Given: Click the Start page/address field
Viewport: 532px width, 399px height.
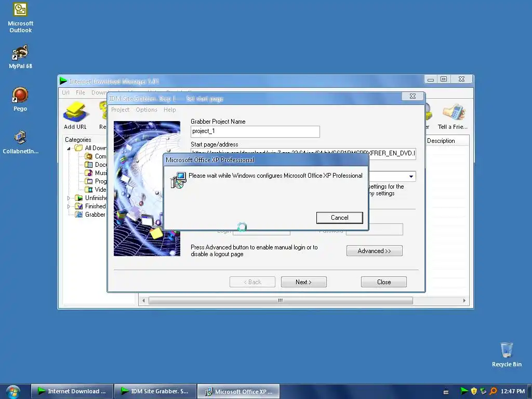Looking at the screenshot, I should [303, 153].
